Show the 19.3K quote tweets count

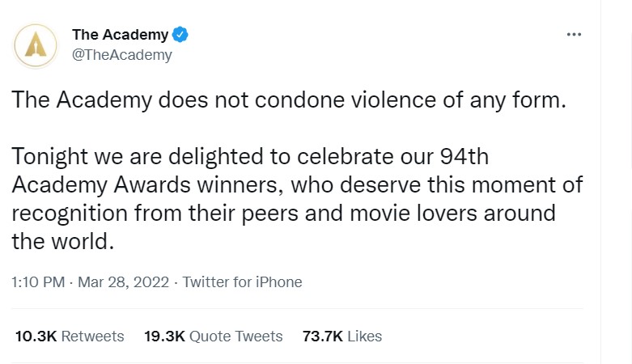coord(165,336)
